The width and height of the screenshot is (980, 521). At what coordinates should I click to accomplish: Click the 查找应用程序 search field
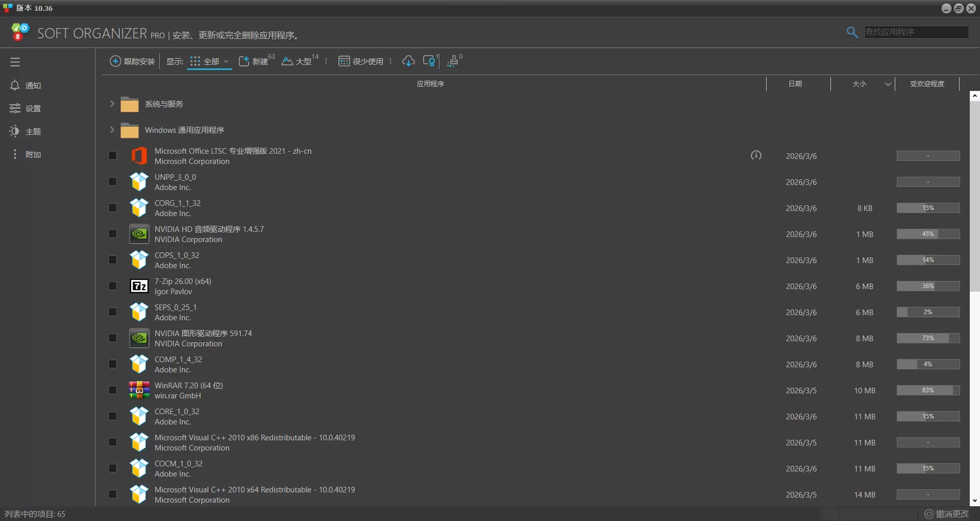click(916, 32)
